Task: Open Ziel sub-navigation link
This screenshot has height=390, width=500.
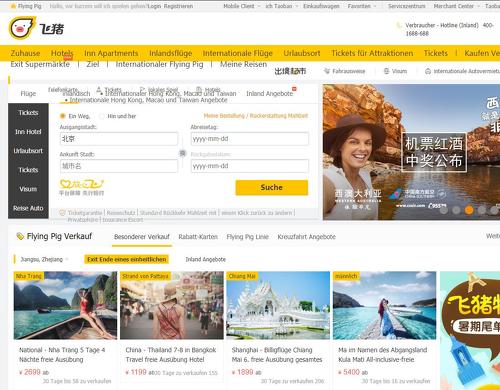Action: [x=93, y=64]
